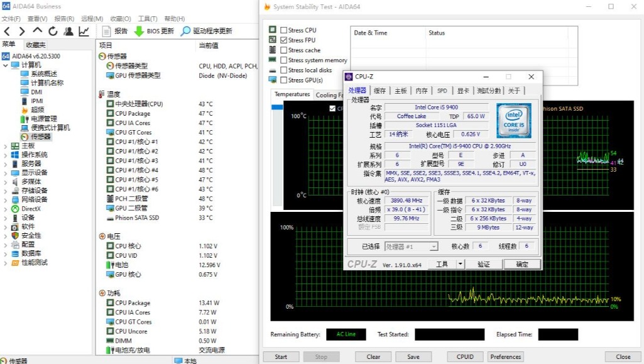Screen dimensions: 644x364
Task: Expand the 软件 tree node
Action: pos(5,227)
